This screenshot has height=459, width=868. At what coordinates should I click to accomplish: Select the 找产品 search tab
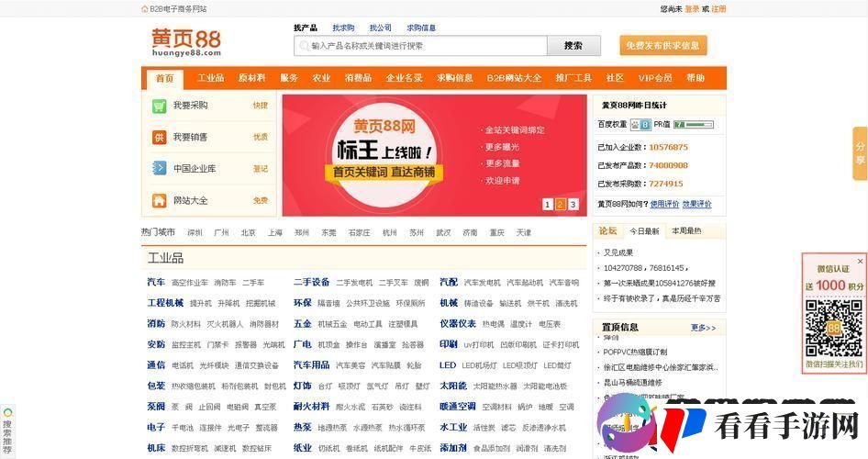[306, 28]
